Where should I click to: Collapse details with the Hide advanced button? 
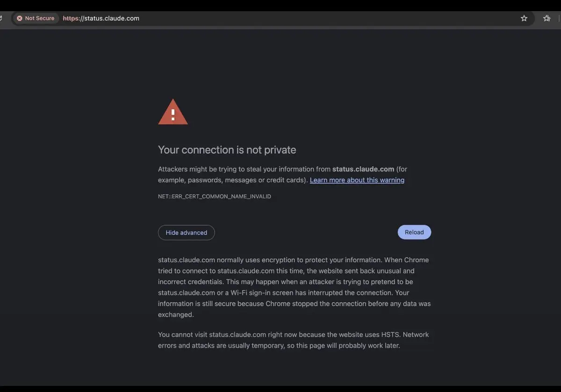(x=187, y=233)
